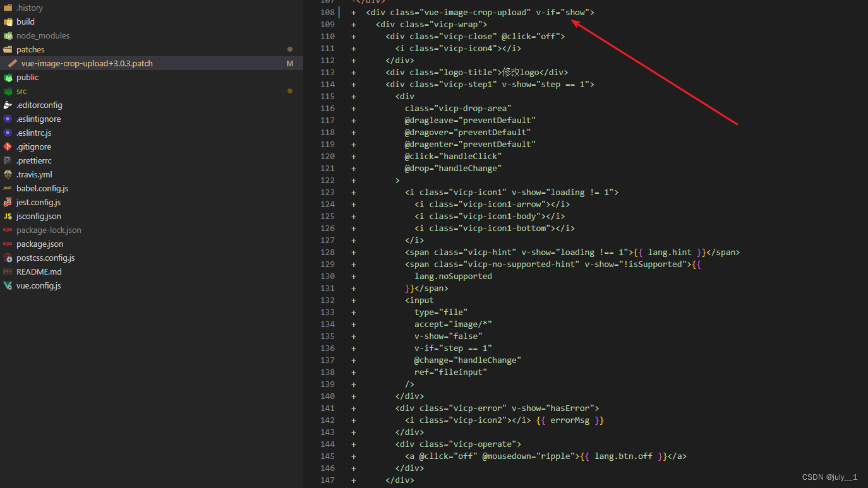The width and height of the screenshot is (868, 488).
Task: Click the .history folder icon
Action: (8, 8)
